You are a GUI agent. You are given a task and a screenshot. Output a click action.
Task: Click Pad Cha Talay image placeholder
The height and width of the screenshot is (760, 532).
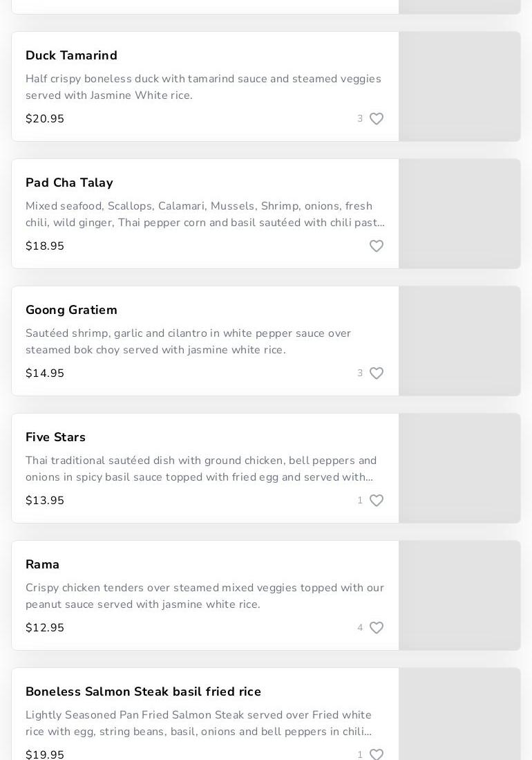459,214
